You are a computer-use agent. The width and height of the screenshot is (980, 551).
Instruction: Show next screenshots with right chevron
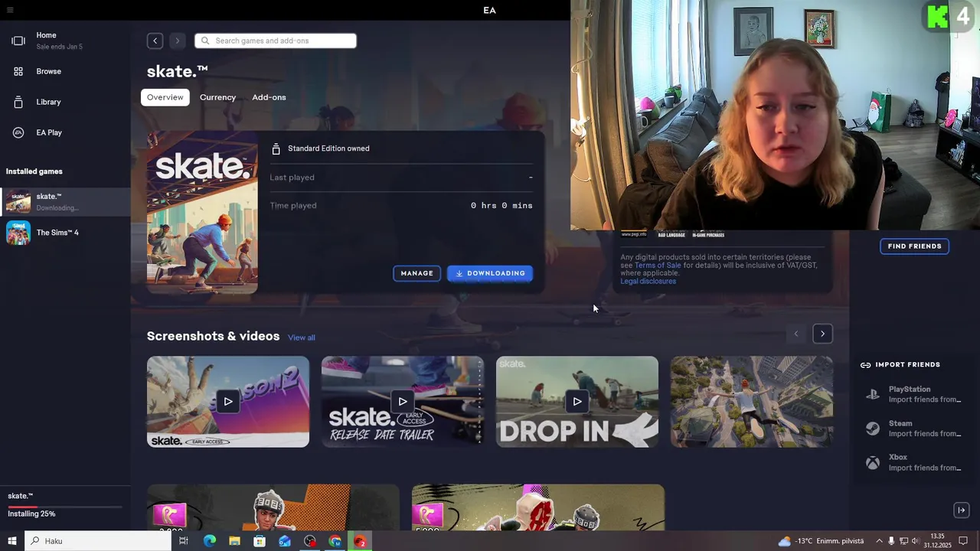[822, 334]
